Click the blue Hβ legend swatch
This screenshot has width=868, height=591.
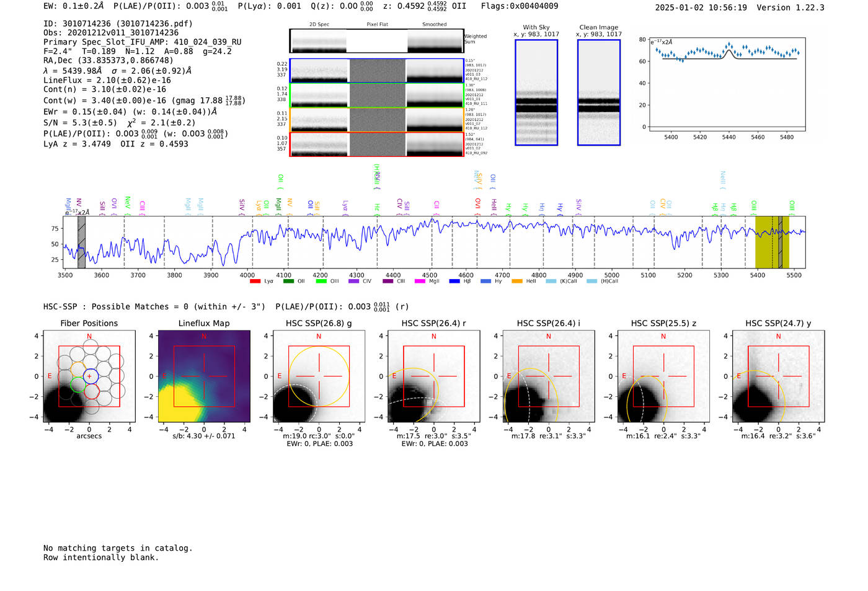(x=454, y=282)
